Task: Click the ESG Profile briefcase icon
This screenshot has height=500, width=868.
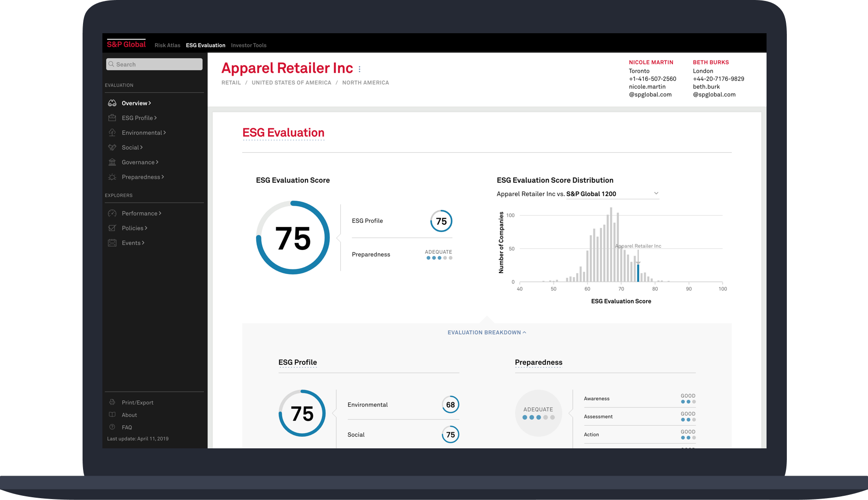Action: (112, 118)
